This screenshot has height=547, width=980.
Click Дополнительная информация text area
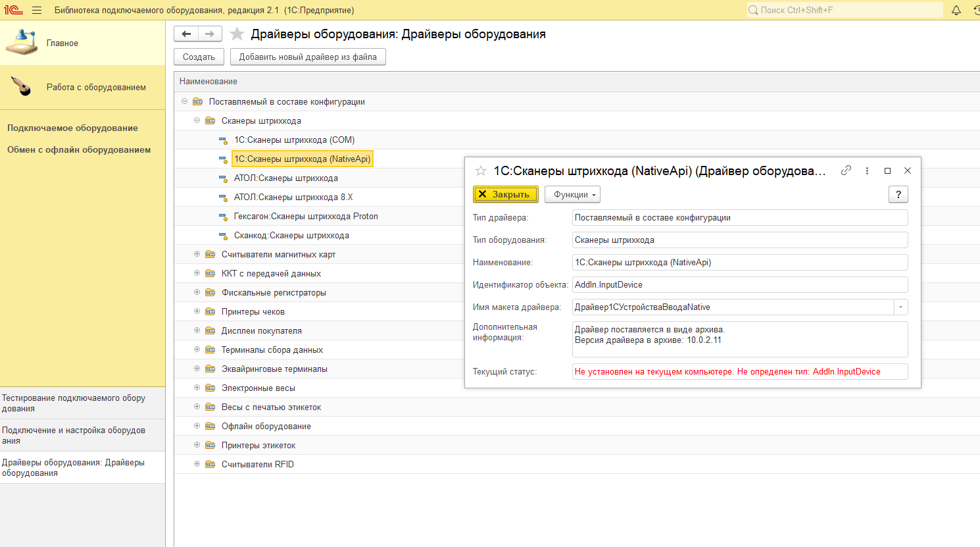tap(740, 339)
